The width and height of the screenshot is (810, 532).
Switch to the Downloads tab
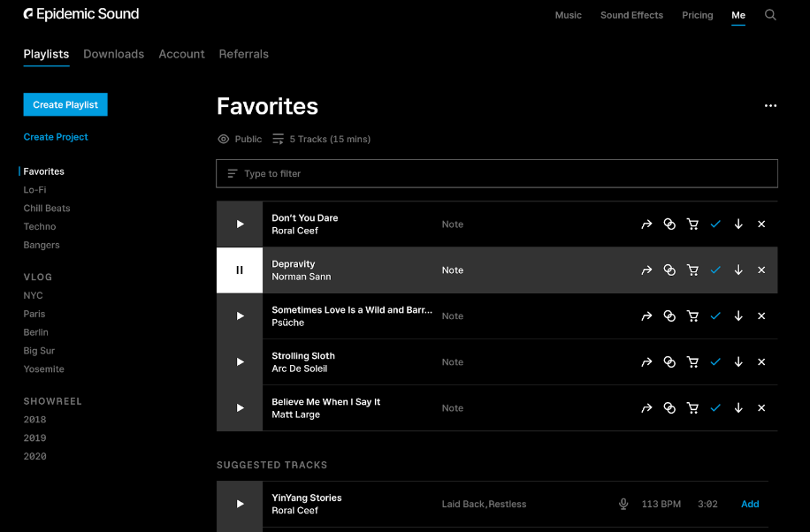point(113,54)
